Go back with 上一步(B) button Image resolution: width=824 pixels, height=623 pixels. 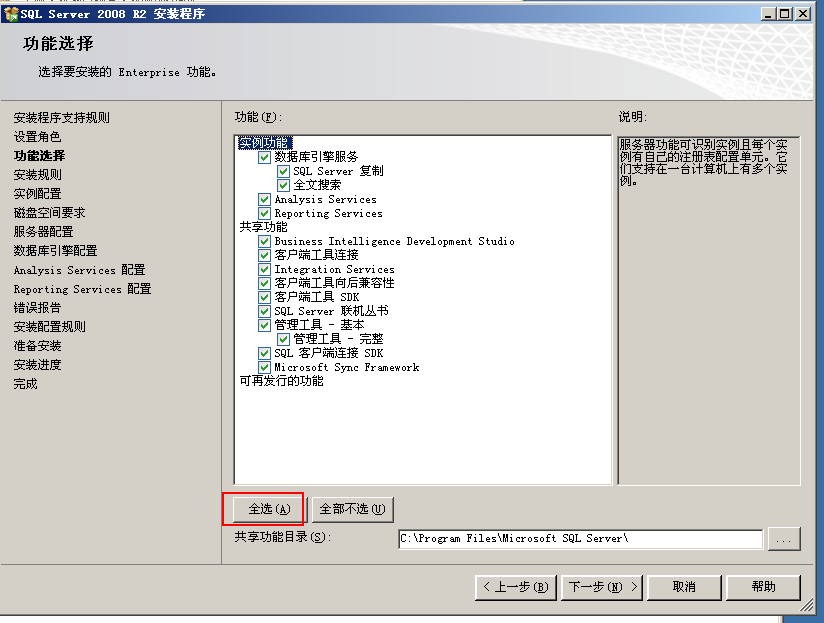[516, 587]
